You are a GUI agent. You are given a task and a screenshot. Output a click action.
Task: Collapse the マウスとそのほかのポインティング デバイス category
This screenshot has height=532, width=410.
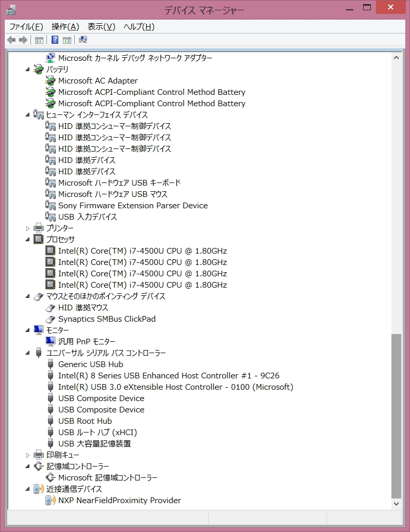click(28, 296)
